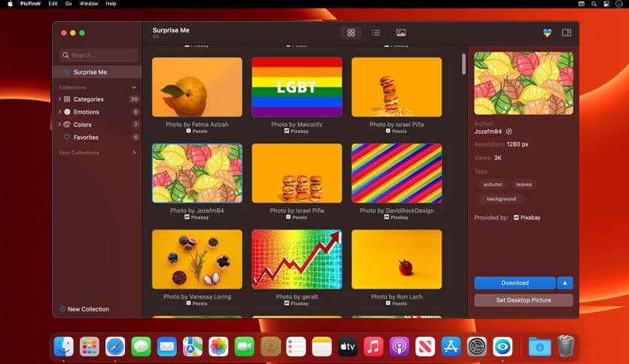Open Reminders from the Dock

click(296, 347)
